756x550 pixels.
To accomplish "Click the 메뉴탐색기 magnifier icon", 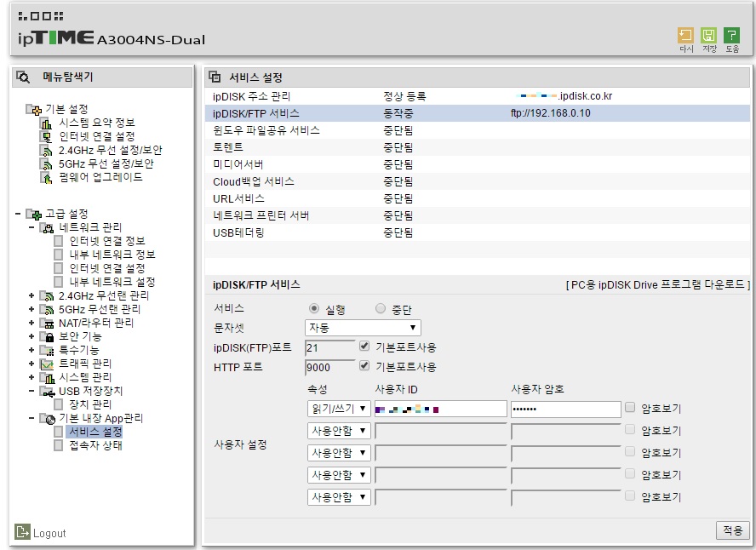I will [23, 77].
